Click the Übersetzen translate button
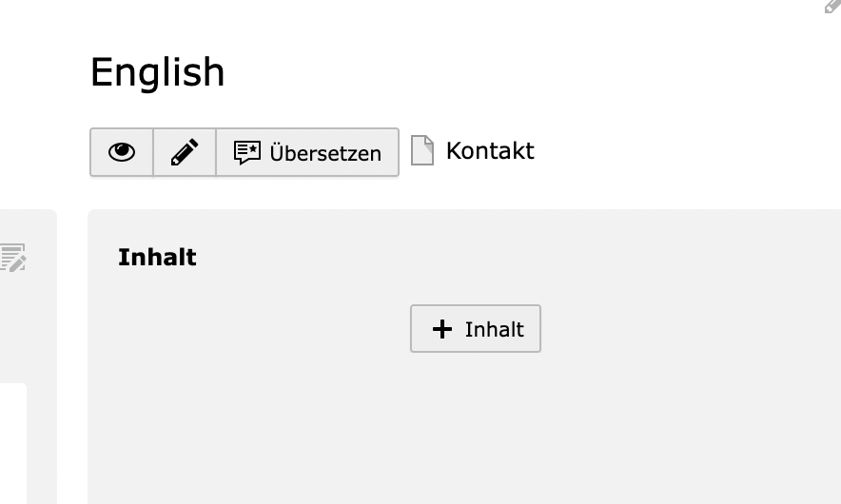Screen dimensions: 841x504 307,152
